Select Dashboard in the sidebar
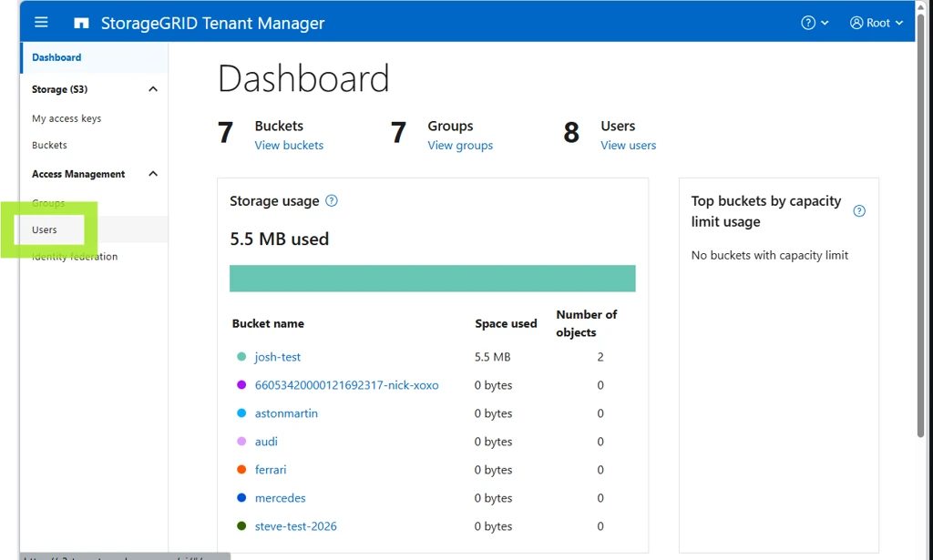Screen dimensions: 933x560 (x=56, y=57)
